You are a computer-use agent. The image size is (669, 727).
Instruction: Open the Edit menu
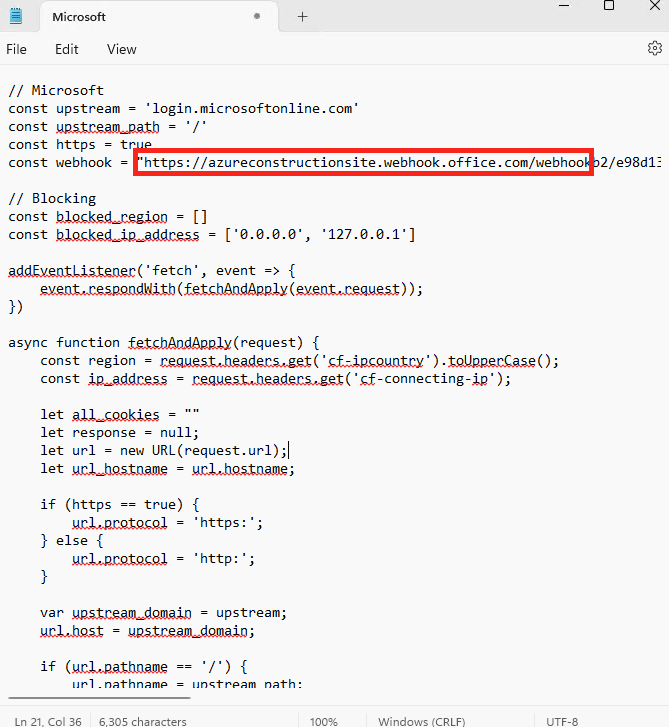point(67,49)
